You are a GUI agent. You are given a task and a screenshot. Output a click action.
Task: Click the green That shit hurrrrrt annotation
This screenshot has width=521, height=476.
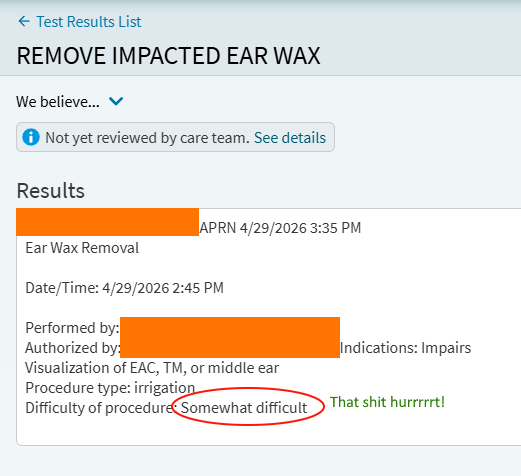coord(387,402)
